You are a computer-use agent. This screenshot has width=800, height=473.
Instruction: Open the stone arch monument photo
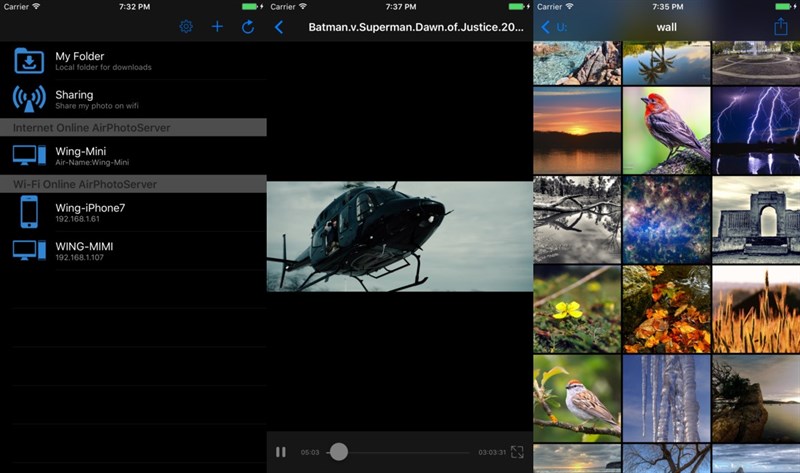pyautogui.click(x=756, y=220)
